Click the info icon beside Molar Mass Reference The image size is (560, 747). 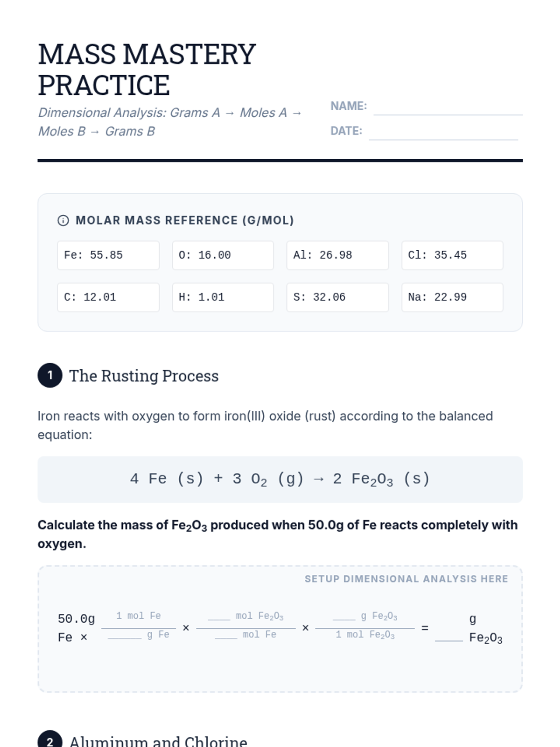[x=63, y=220]
